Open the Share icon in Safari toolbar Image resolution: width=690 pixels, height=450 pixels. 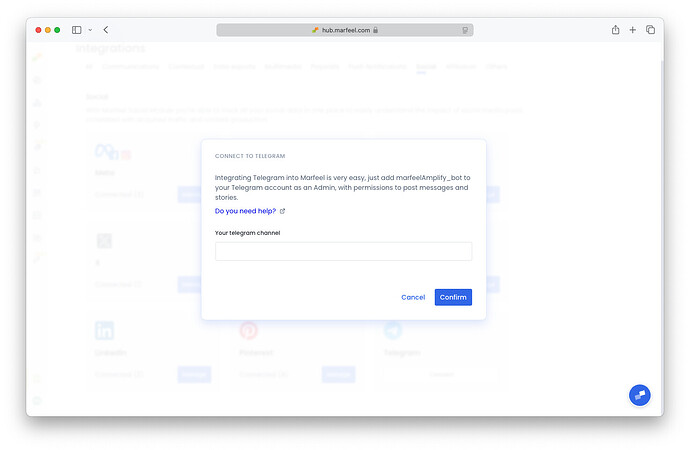[x=615, y=29]
